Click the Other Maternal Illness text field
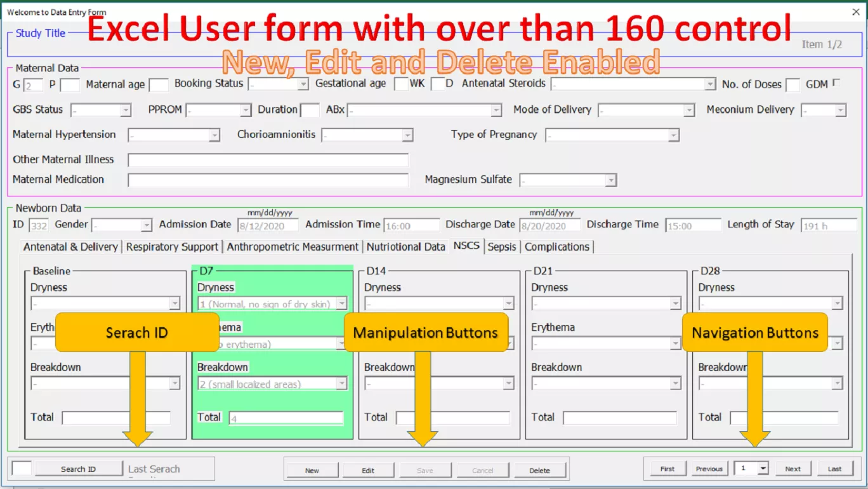868x489 pixels. click(268, 160)
